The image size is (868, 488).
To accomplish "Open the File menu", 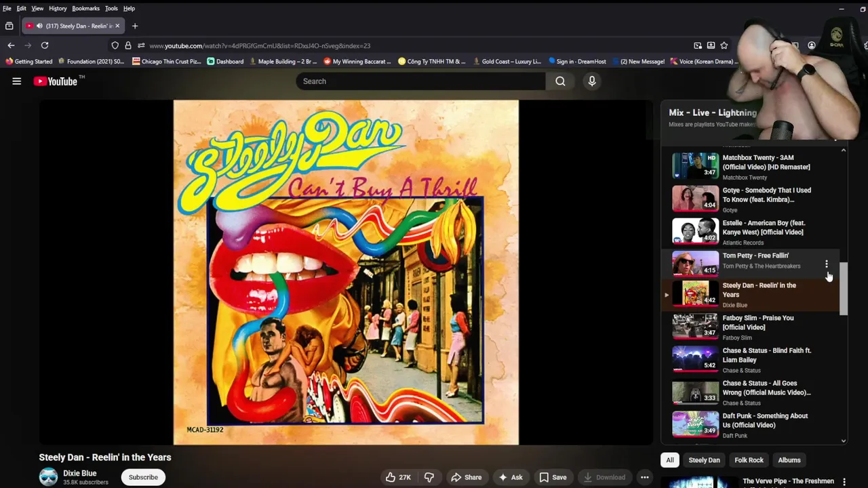I will (7, 8).
